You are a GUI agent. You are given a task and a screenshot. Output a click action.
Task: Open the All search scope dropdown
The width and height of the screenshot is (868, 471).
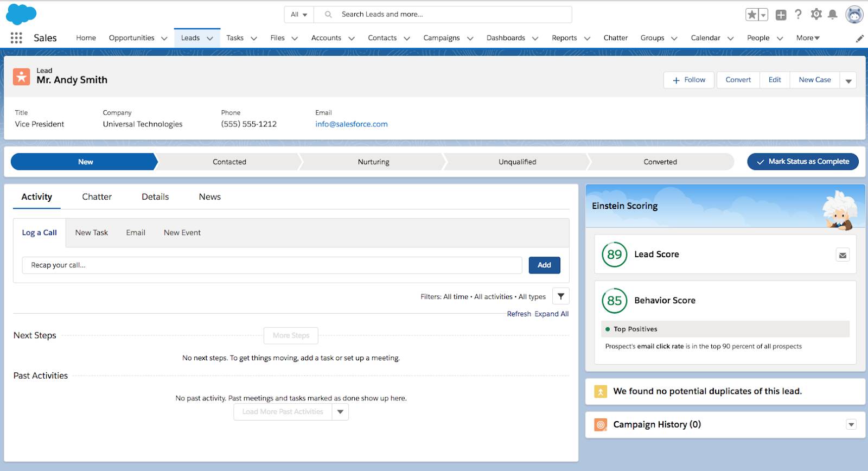[299, 15]
